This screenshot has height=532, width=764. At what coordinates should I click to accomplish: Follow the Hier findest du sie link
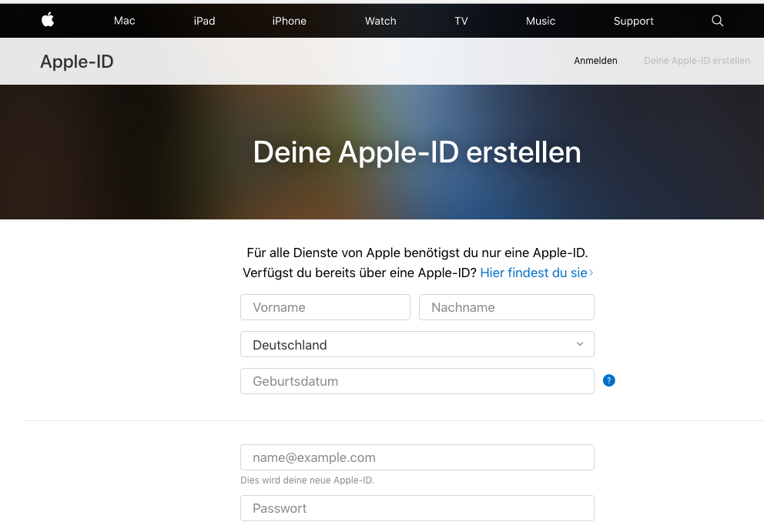pos(536,273)
